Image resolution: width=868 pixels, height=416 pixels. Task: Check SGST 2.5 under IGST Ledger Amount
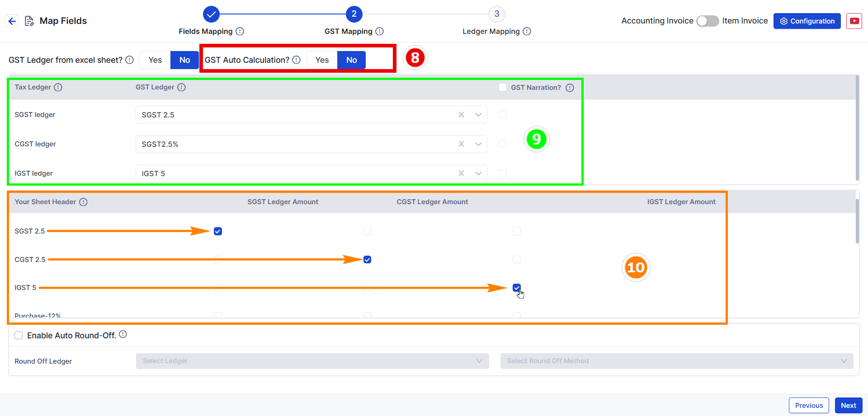coord(517,231)
